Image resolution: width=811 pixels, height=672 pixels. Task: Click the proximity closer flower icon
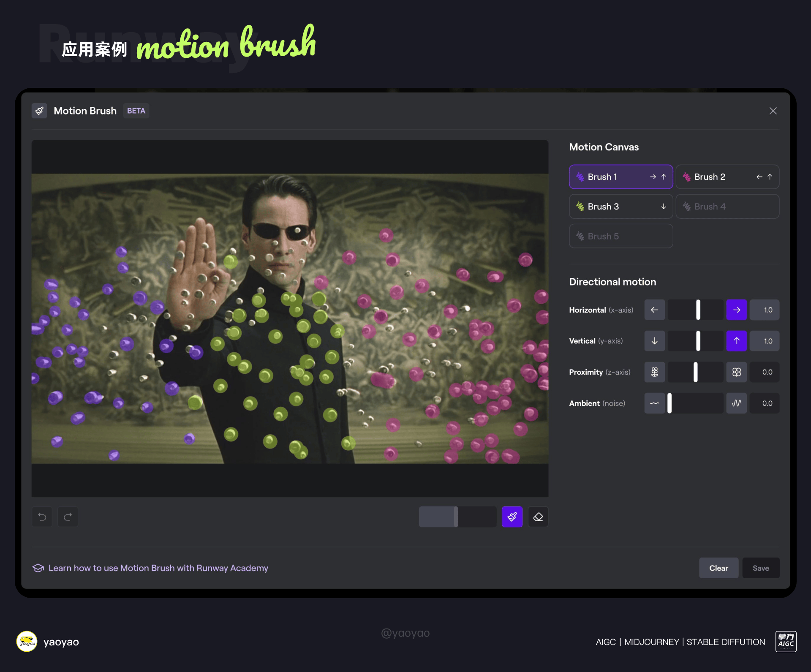pos(654,372)
